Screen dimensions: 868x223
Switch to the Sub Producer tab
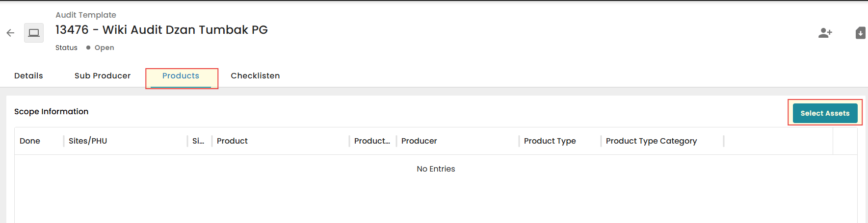(103, 75)
